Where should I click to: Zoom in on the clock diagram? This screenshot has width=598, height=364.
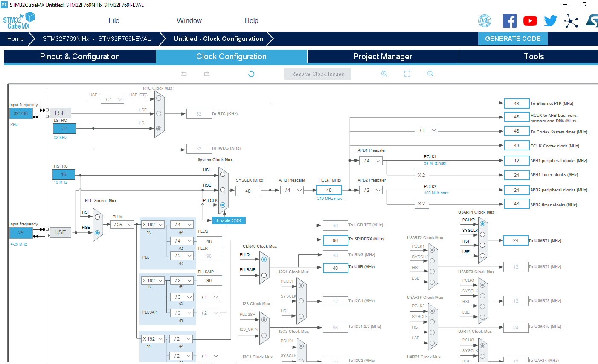384,74
